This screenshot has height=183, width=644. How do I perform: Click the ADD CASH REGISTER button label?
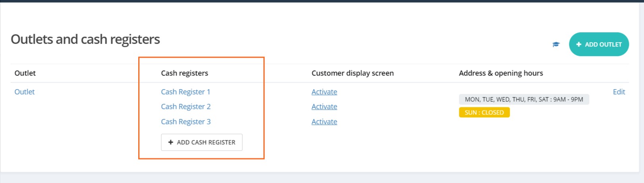pyautogui.click(x=206, y=142)
